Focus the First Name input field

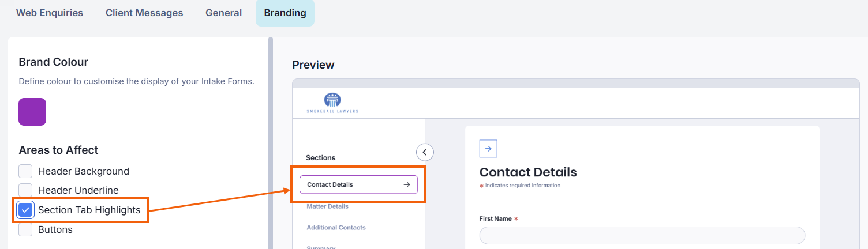642,235
